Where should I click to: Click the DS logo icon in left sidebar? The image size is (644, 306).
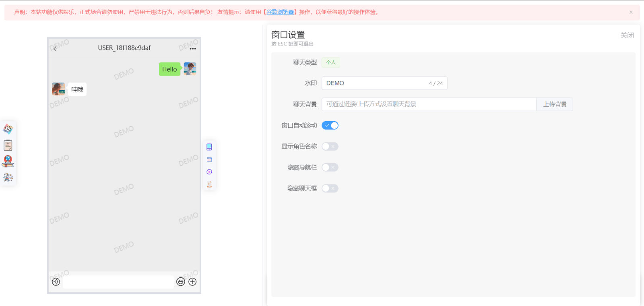click(x=8, y=129)
